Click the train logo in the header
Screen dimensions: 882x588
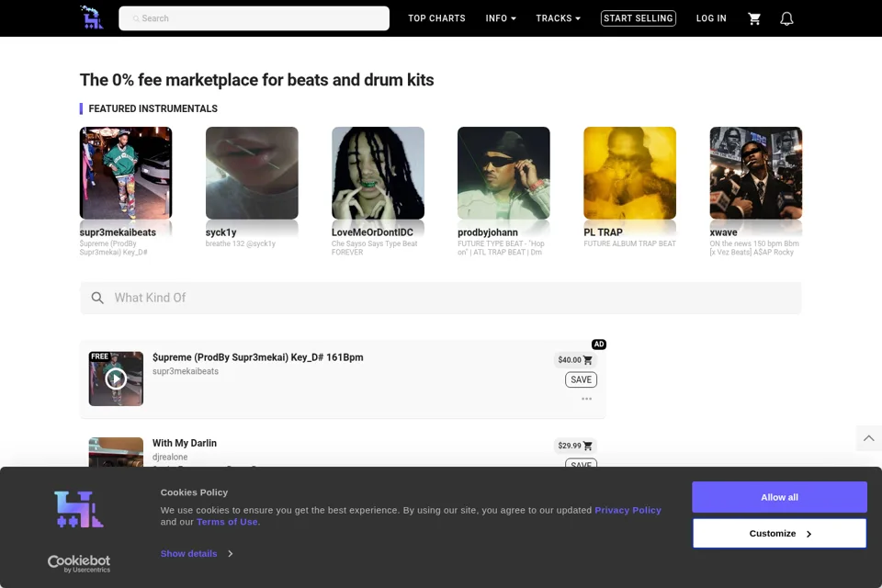(x=92, y=17)
